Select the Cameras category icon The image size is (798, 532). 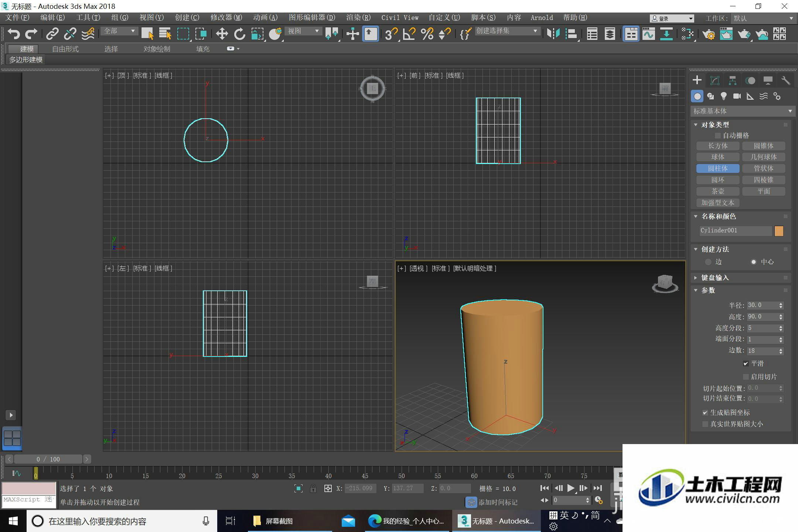737,96
